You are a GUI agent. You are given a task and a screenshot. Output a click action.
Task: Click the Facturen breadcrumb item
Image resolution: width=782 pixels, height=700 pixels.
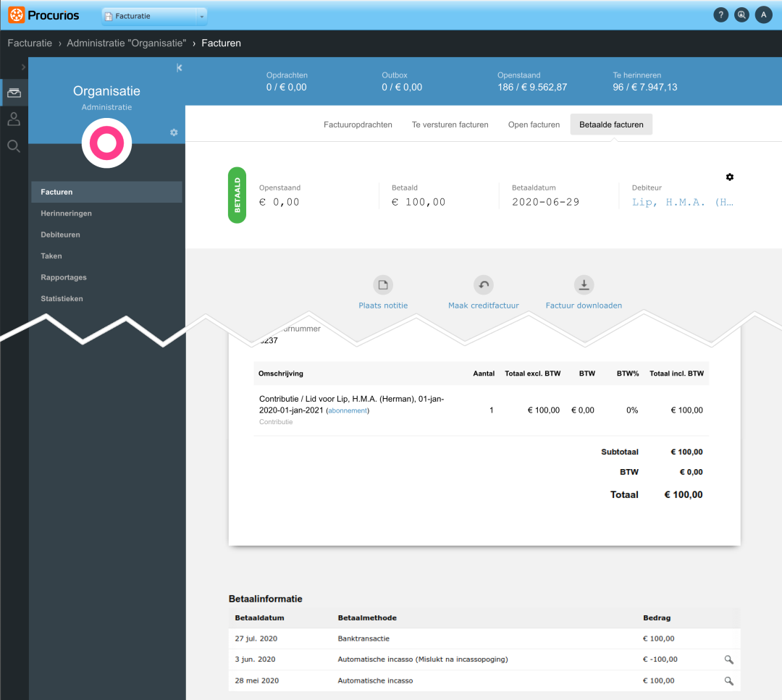[x=221, y=43]
